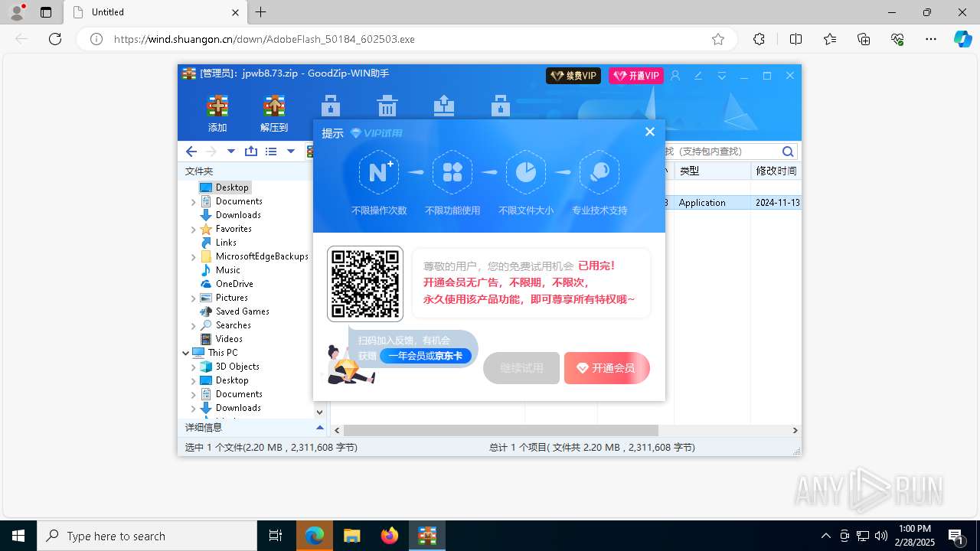Show hidden system tray icons chevron
This screenshot has height=551, width=980.
[x=825, y=536]
